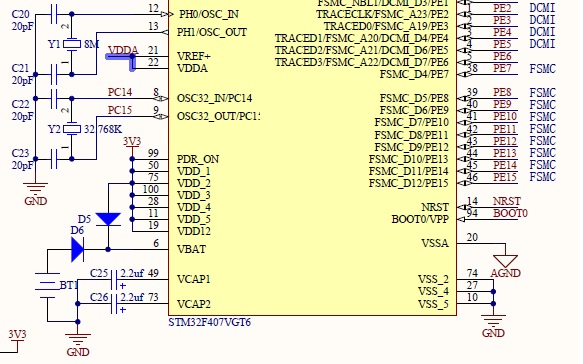583x364 pixels.
Task: Select battery BT1 symbol
Action: 48,286
